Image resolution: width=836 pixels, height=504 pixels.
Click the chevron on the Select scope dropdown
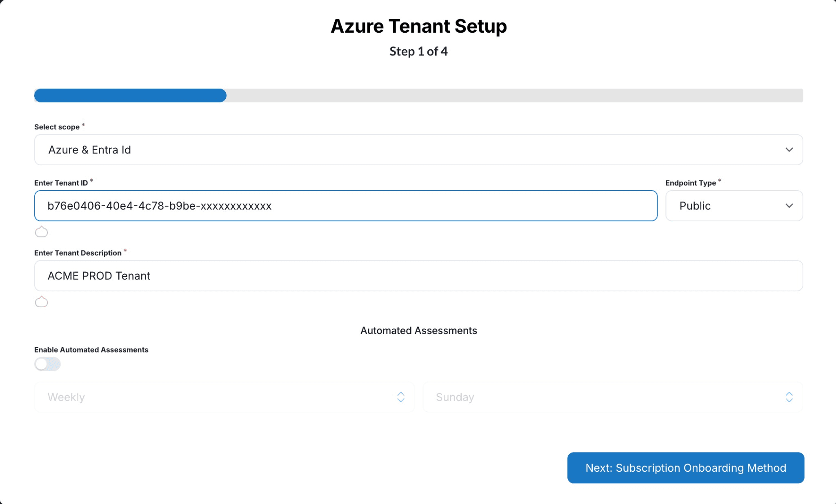click(x=789, y=149)
